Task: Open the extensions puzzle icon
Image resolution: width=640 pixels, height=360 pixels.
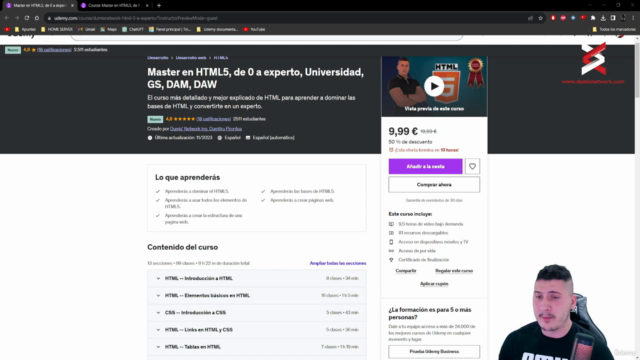Action: pos(593,18)
